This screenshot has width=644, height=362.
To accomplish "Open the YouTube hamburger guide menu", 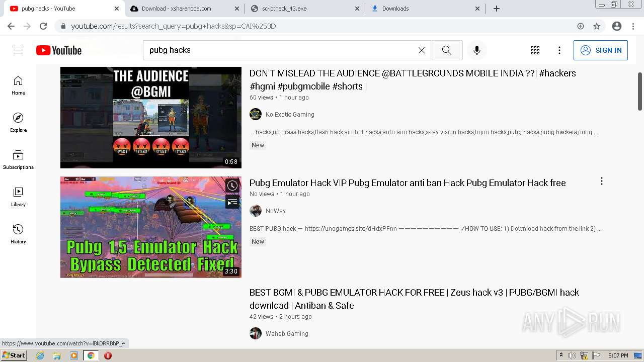I will click(x=18, y=50).
